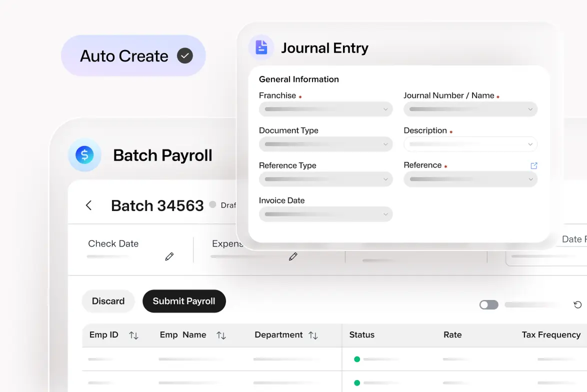Click green status dot in first row
Image resolution: width=587 pixels, height=392 pixels.
point(357,359)
